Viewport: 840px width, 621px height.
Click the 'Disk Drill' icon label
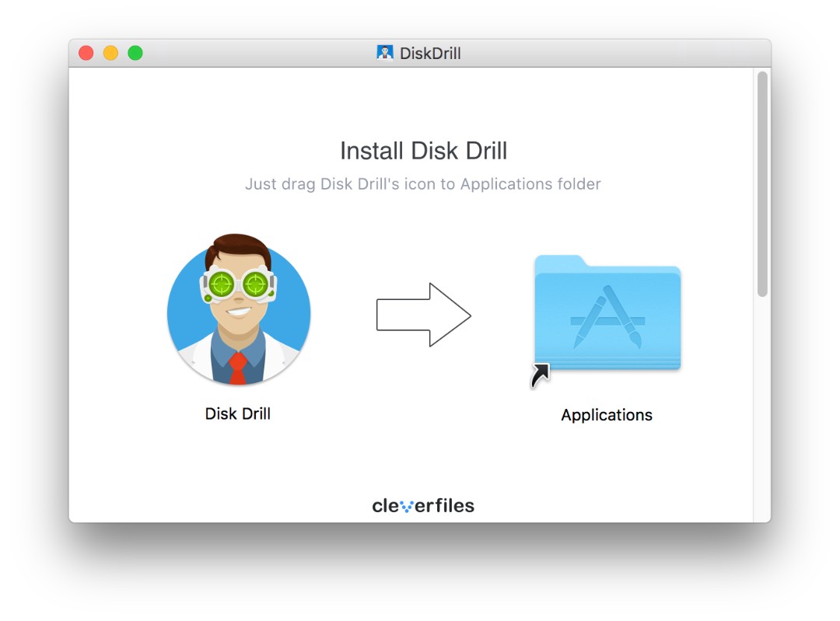pos(238,413)
